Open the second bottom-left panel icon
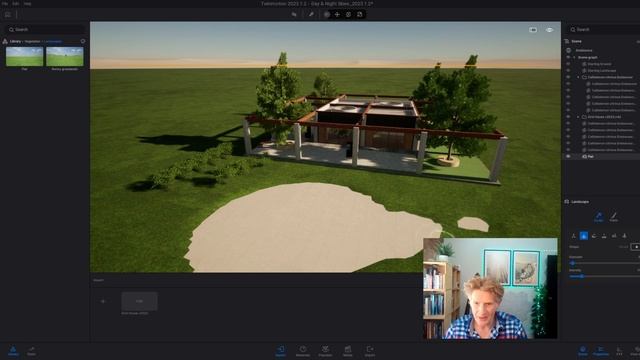 click(x=31, y=351)
